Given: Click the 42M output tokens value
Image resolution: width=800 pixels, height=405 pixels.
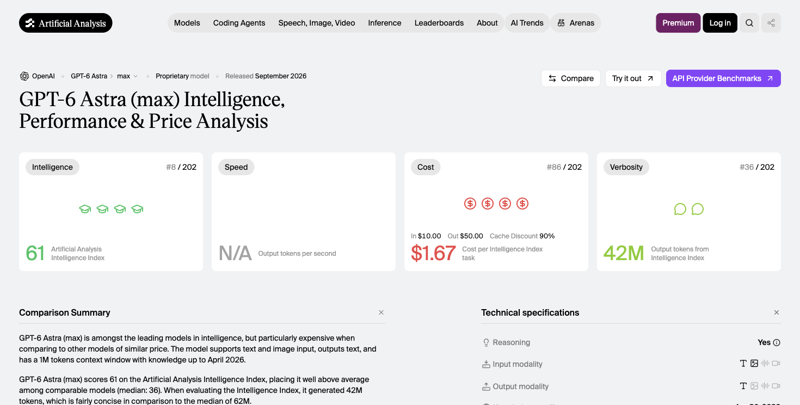Looking at the screenshot, I should tap(623, 253).
